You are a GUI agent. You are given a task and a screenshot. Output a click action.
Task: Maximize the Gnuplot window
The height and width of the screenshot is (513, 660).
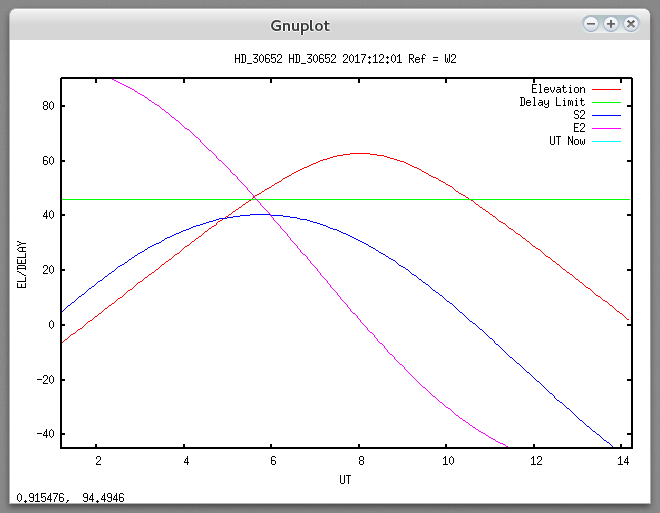coord(611,23)
